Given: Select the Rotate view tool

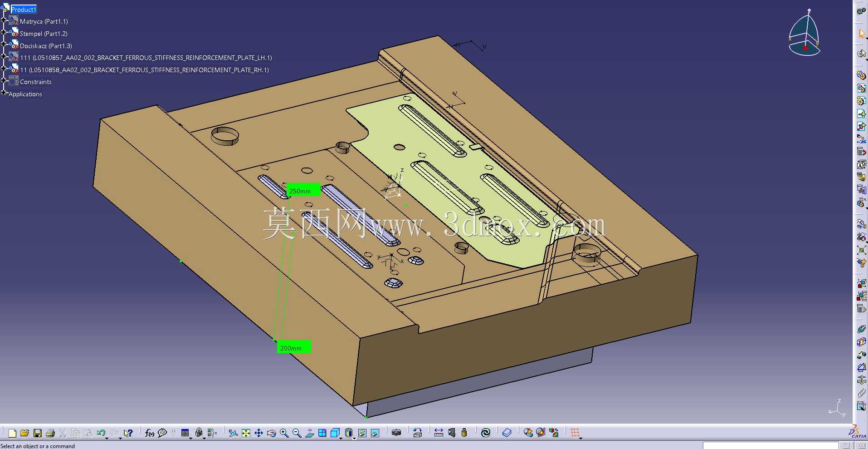Looking at the screenshot, I should (x=271, y=433).
